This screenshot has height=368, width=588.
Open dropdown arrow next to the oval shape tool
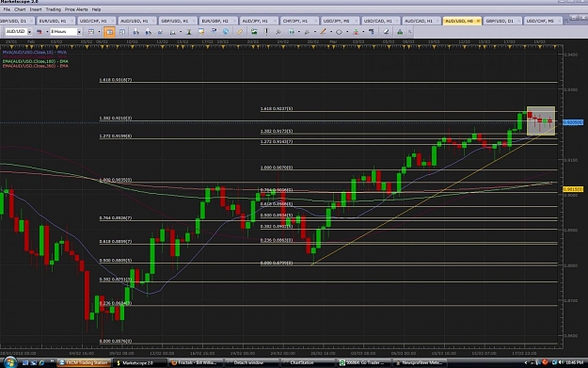click(x=347, y=32)
